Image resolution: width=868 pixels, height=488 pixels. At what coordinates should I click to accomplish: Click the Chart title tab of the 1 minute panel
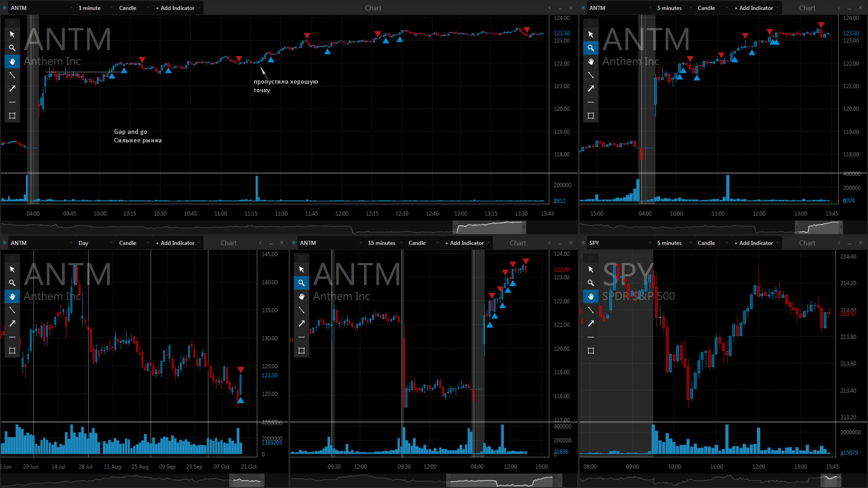pyautogui.click(x=373, y=8)
